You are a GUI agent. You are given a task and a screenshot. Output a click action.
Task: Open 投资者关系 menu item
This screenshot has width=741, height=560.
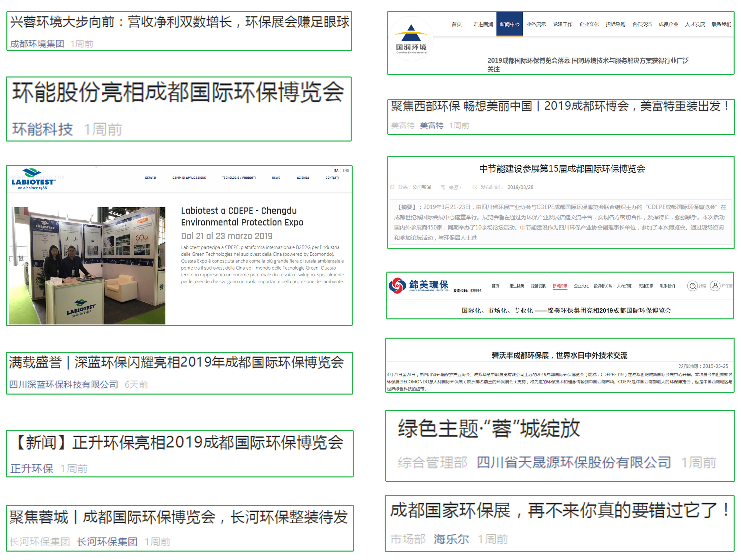603,286
